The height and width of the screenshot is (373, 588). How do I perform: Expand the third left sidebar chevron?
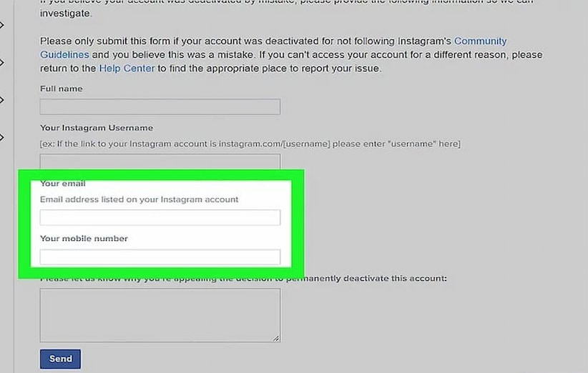(x=2, y=100)
